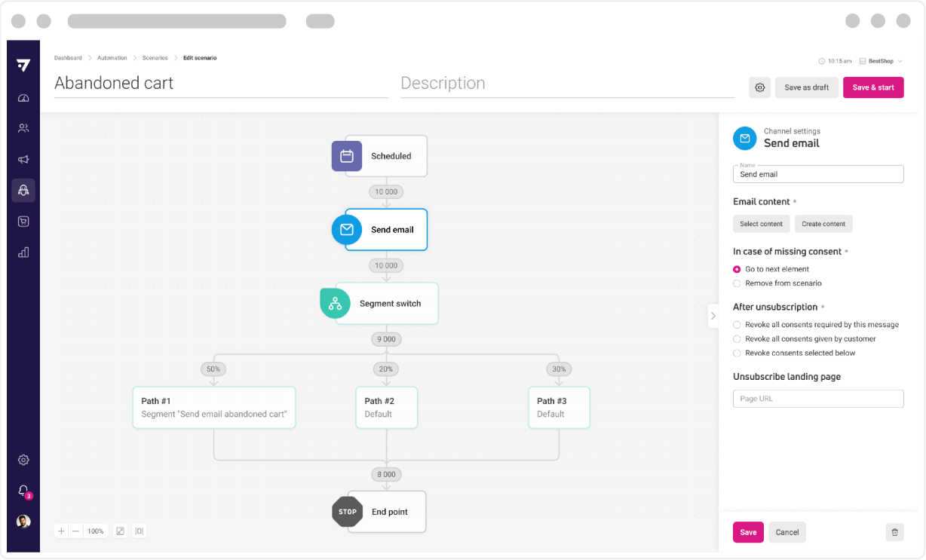This screenshot has height=560, width=926.
Task: Open the notifications bell in sidebar
Action: 23,491
